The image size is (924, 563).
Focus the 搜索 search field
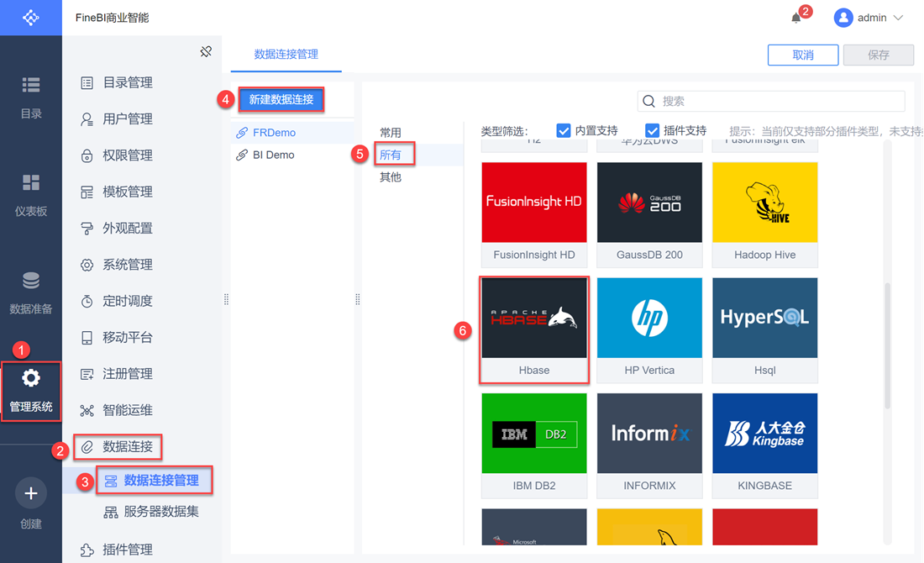click(771, 102)
